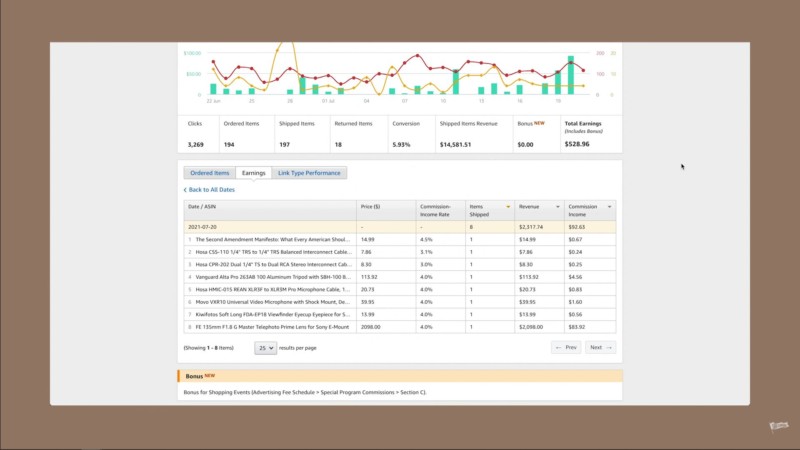Sort by Commission Income column arrow
This screenshot has width=800, height=450.
(x=609, y=207)
